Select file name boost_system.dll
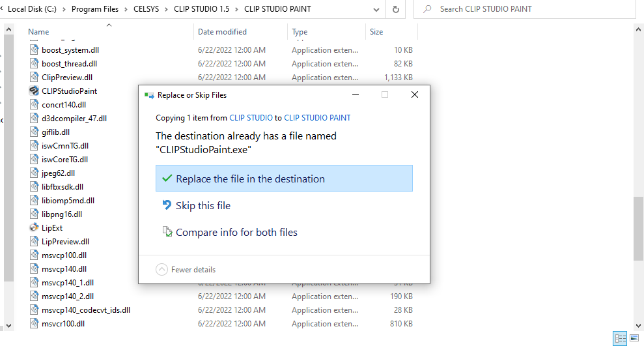 coord(70,50)
